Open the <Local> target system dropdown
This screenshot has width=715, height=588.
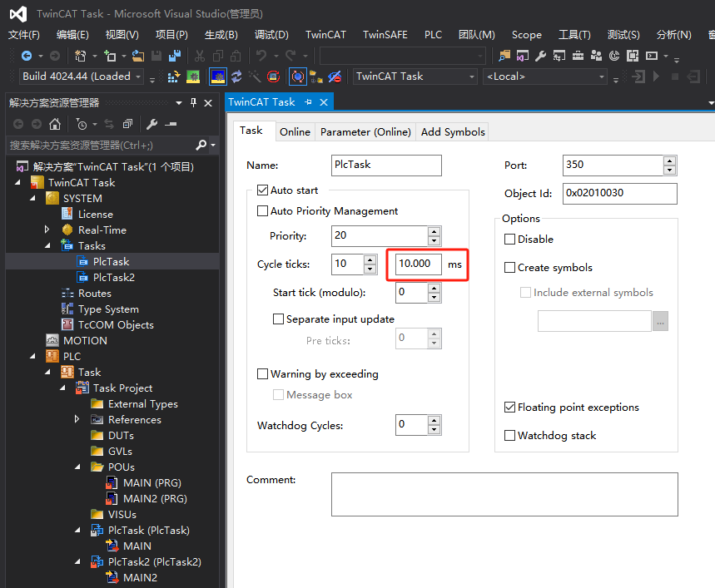pyautogui.click(x=602, y=77)
